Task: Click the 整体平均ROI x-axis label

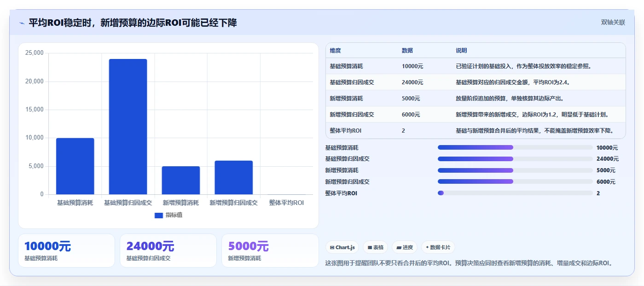Action: coord(286,203)
